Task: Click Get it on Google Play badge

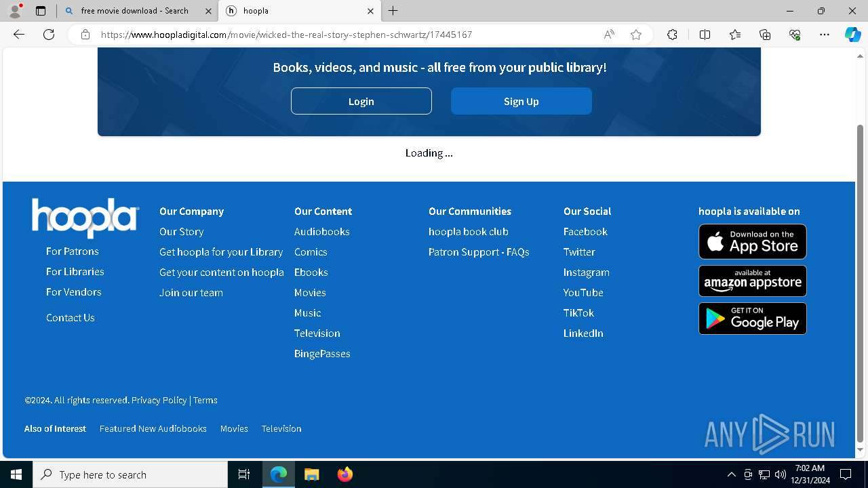Action: pyautogui.click(x=753, y=319)
